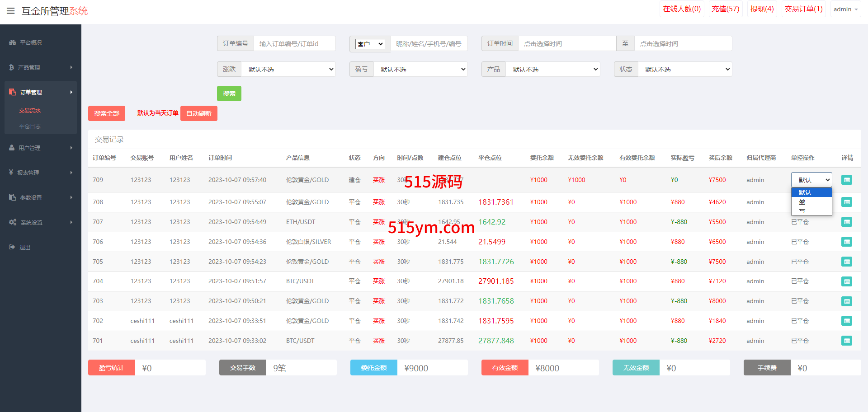Select 亏 option in control dropdown
The height and width of the screenshot is (412, 868).
point(802,211)
